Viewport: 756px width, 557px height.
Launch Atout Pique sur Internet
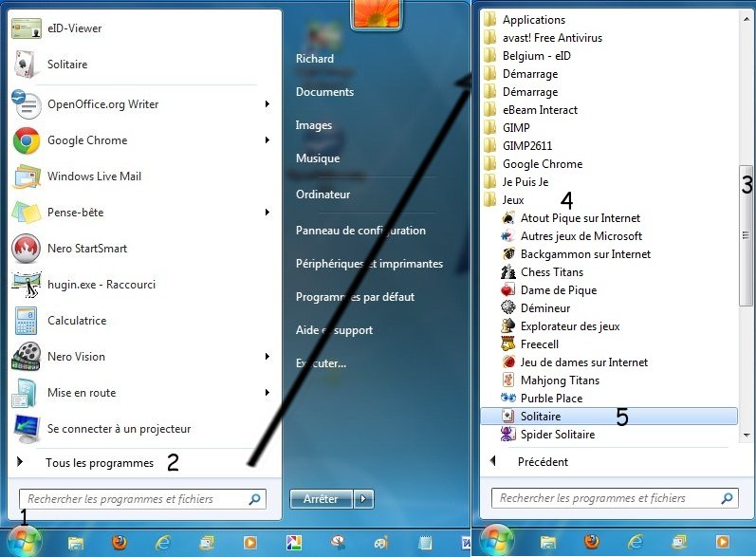(x=571, y=218)
